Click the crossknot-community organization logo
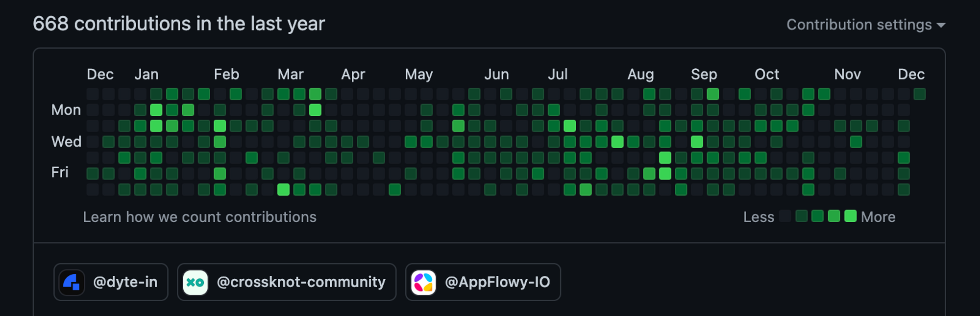Screen dimensions: 980x316 (196, 282)
